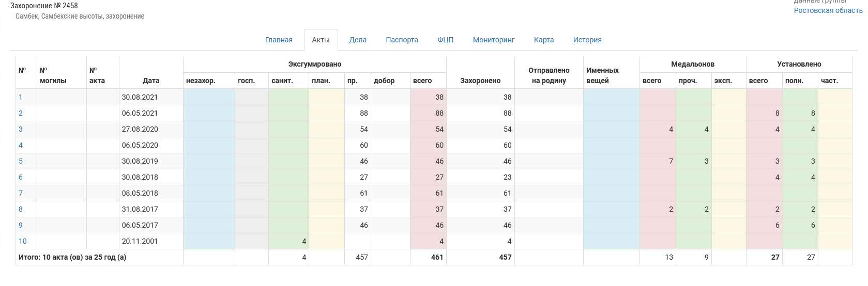
Task: Click the date cell 30.08.2021
Action: [140, 97]
